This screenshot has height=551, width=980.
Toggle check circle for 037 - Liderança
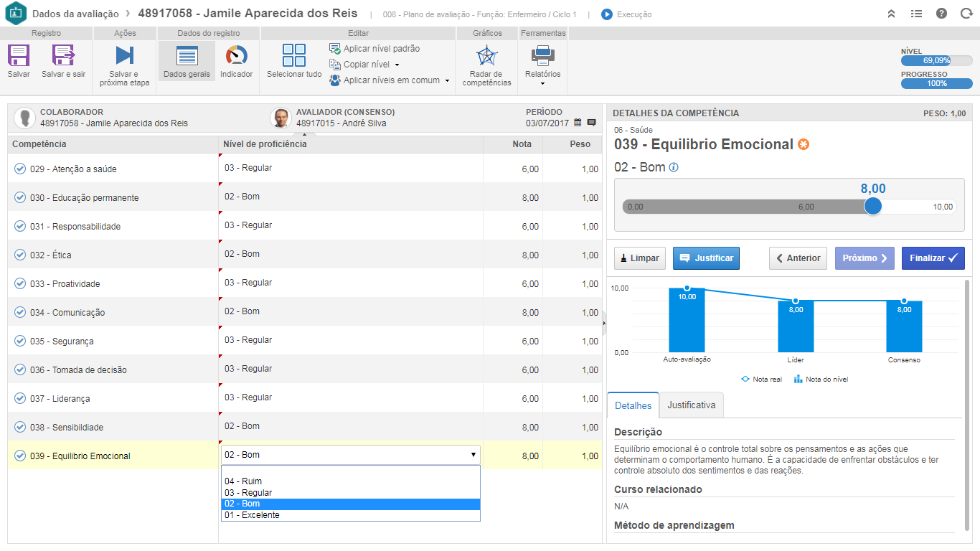(x=20, y=398)
